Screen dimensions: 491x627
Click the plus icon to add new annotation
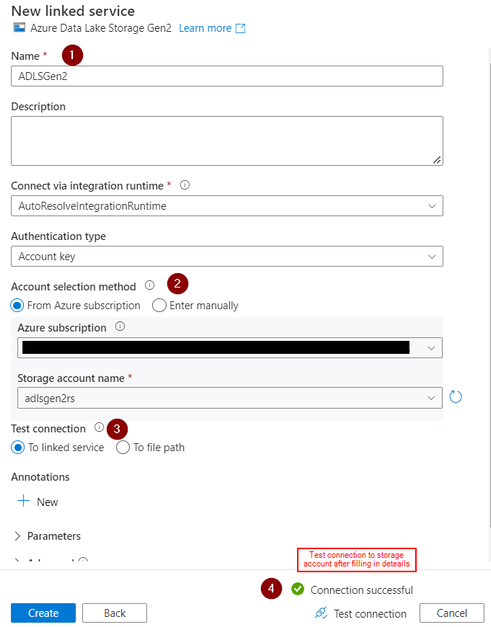coord(24,501)
